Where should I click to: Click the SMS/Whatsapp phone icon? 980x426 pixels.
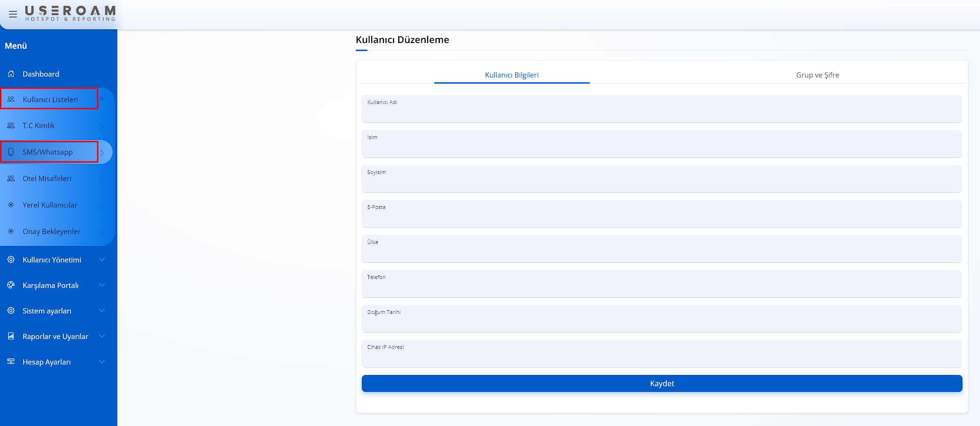11,152
